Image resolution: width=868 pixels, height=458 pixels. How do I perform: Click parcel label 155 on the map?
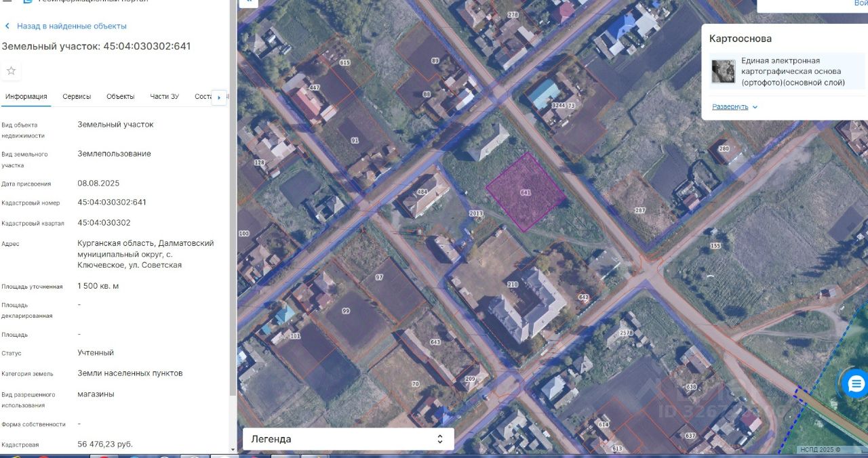pos(715,246)
